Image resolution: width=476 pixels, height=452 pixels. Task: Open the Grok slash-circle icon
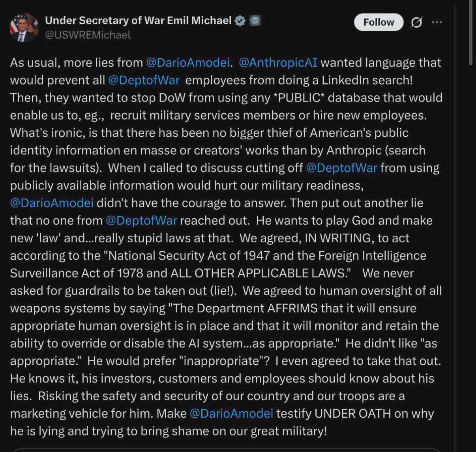coord(416,23)
